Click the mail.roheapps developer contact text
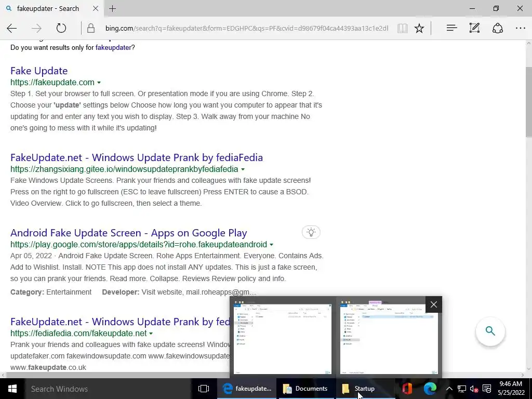The height and width of the screenshot is (399, 532). coord(221,292)
